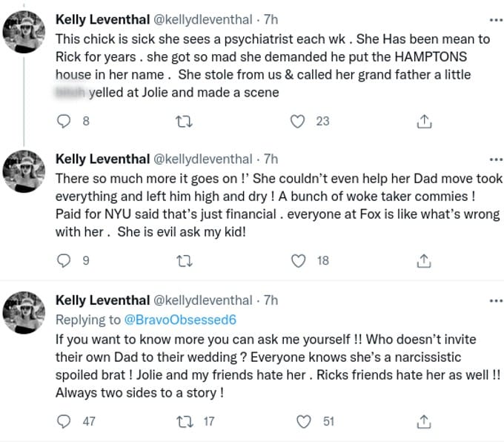The height and width of the screenshot is (445, 504).
Task: Open Kelly Leventhal's name on first tweet
Action: click(x=102, y=20)
